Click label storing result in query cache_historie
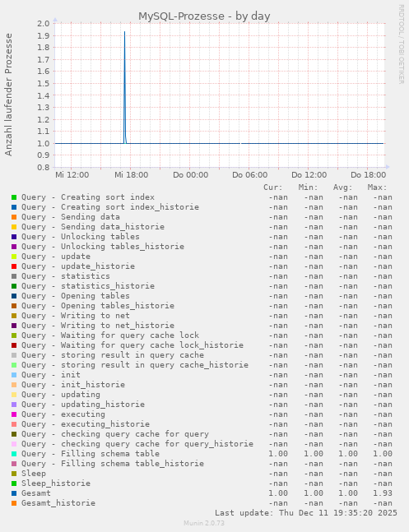Image resolution: width=409 pixels, height=532 pixels. [155, 365]
